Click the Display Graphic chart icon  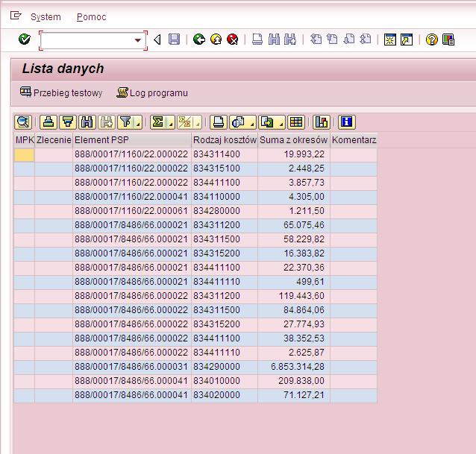click(x=322, y=122)
